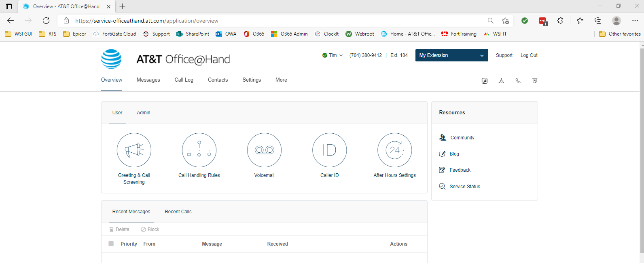Go to the Call Log page

[184, 80]
